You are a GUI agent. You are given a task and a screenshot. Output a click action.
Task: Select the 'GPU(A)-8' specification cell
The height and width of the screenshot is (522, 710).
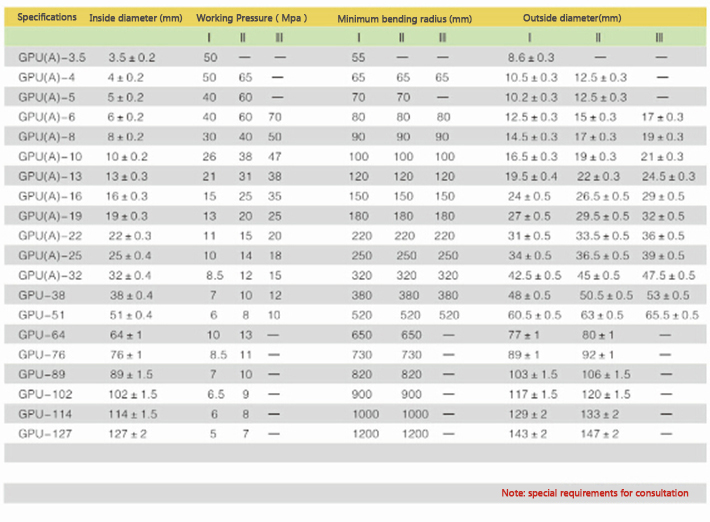[x=46, y=137]
